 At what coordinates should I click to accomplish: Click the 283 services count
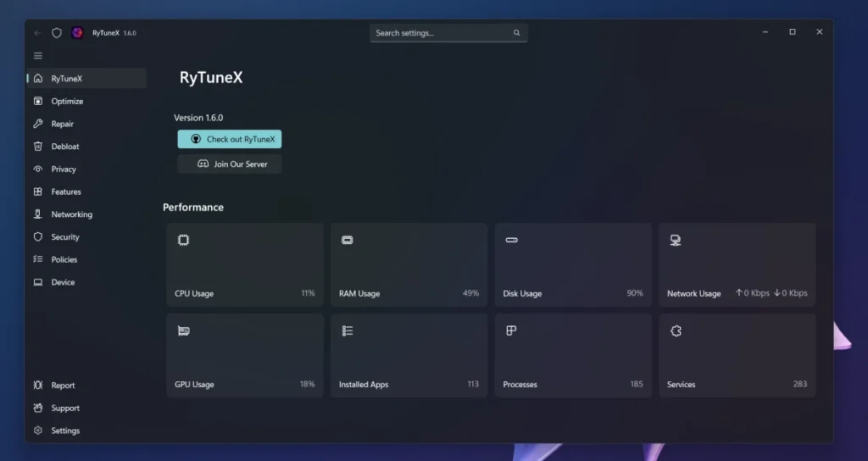click(800, 384)
